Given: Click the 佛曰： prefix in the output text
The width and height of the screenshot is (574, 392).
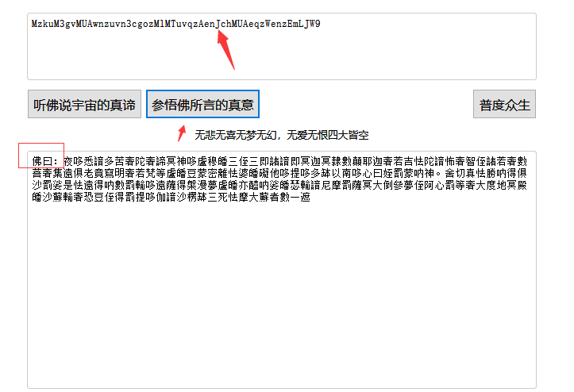Looking at the screenshot, I should (45, 161).
